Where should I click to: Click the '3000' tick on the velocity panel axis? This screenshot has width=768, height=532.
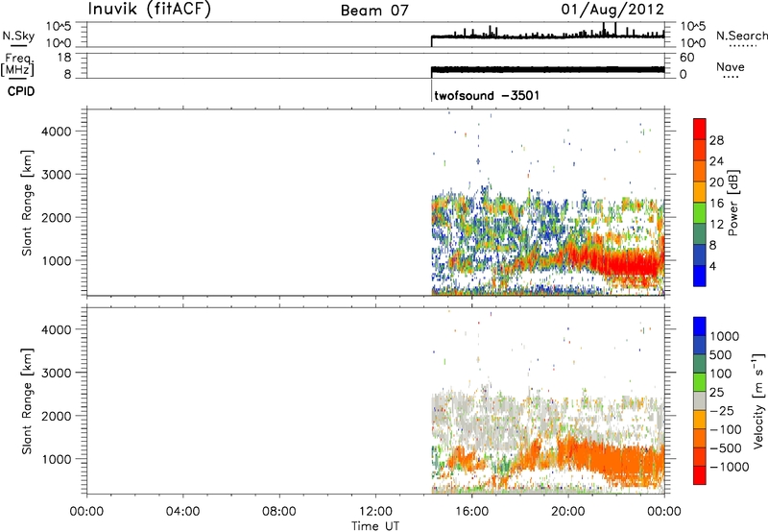[x=57, y=373]
